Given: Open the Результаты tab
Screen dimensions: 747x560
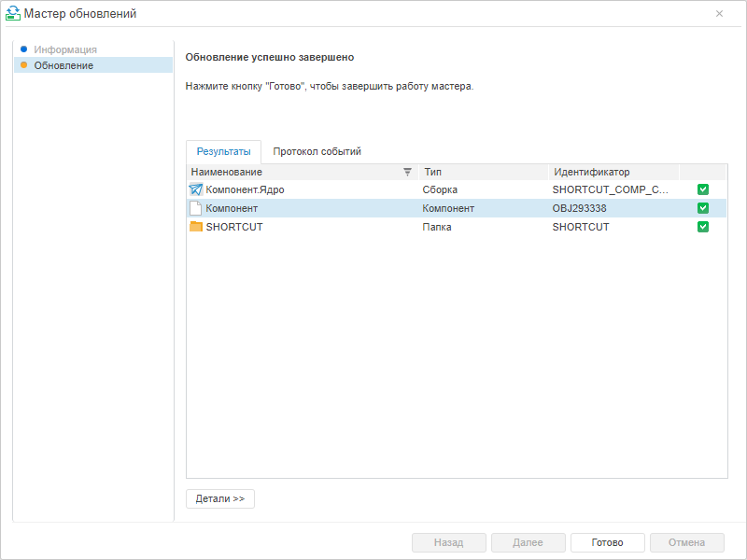Looking at the screenshot, I should 223,151.
